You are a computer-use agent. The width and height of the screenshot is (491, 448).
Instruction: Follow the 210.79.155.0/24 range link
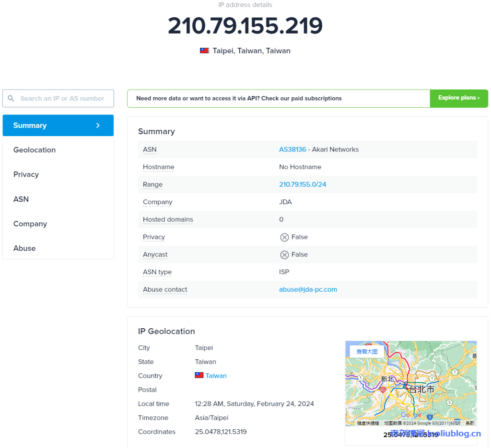pos(303,184)
